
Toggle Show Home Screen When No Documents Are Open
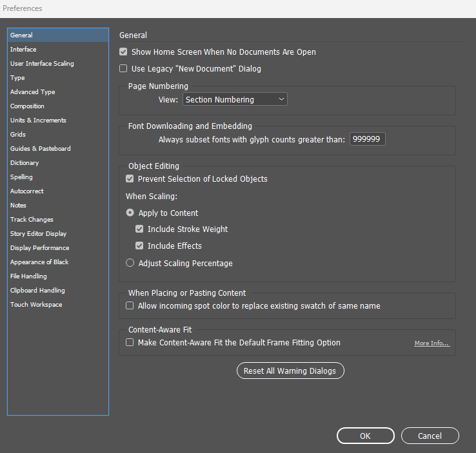[x=123, y=52]
